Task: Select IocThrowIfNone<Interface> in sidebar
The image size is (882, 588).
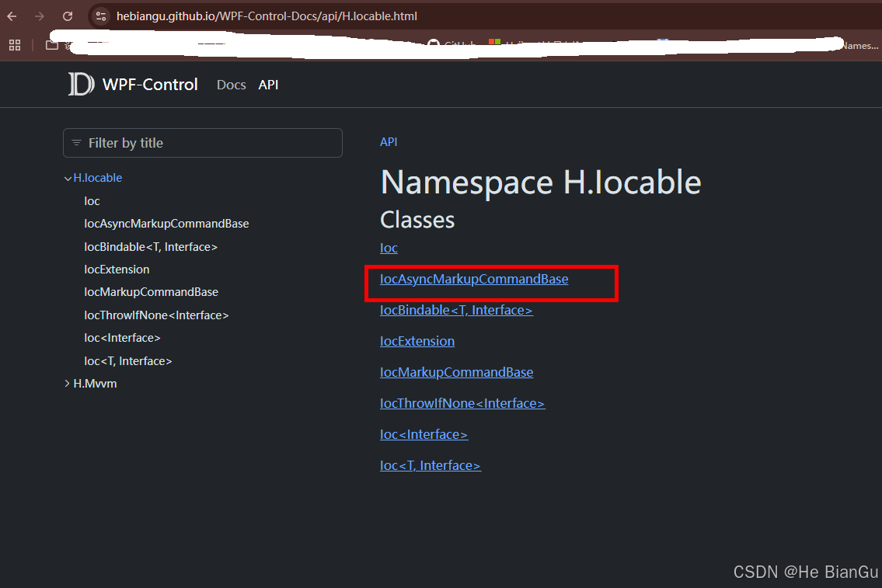Action: pyautogui.click(x=156, y=315)
